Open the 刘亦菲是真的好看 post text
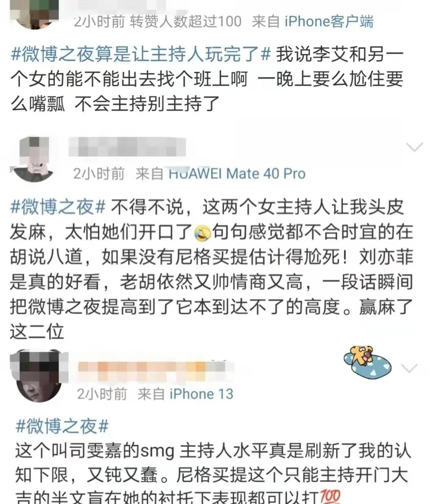This screenshot has width=431, height=504. 211,270
